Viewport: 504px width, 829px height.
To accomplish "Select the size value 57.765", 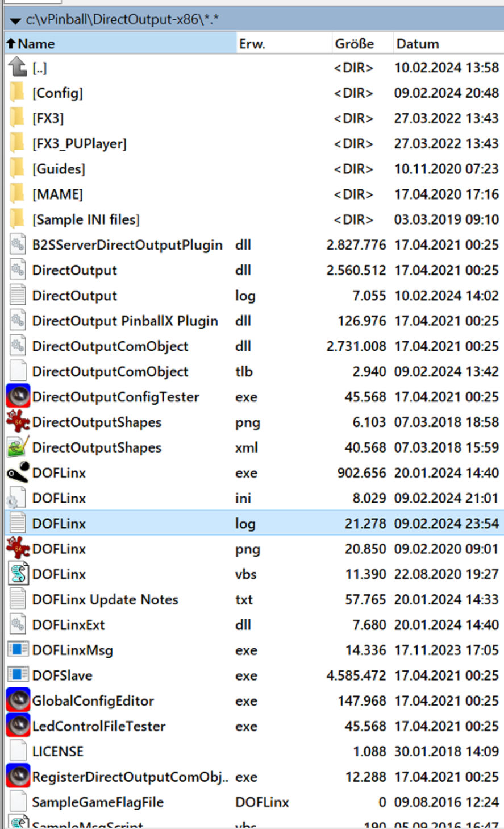I will (365, 599).
